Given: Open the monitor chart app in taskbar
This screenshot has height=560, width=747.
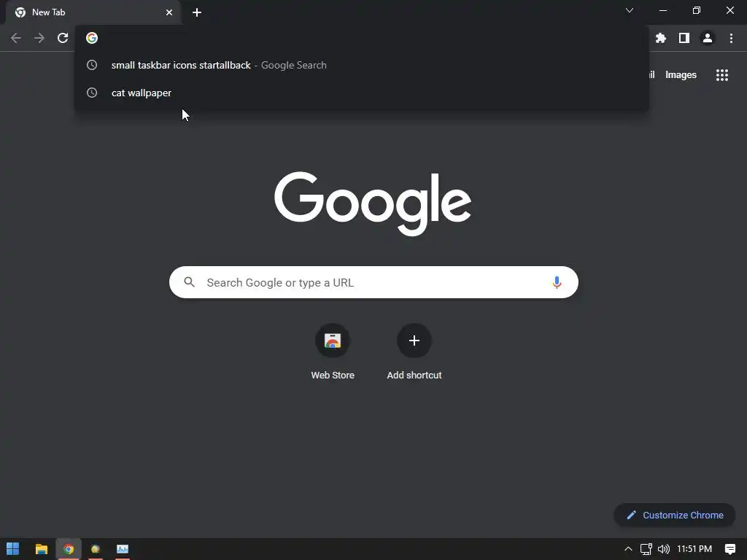Looking at the screenshot, I should [x=123, y=549].
